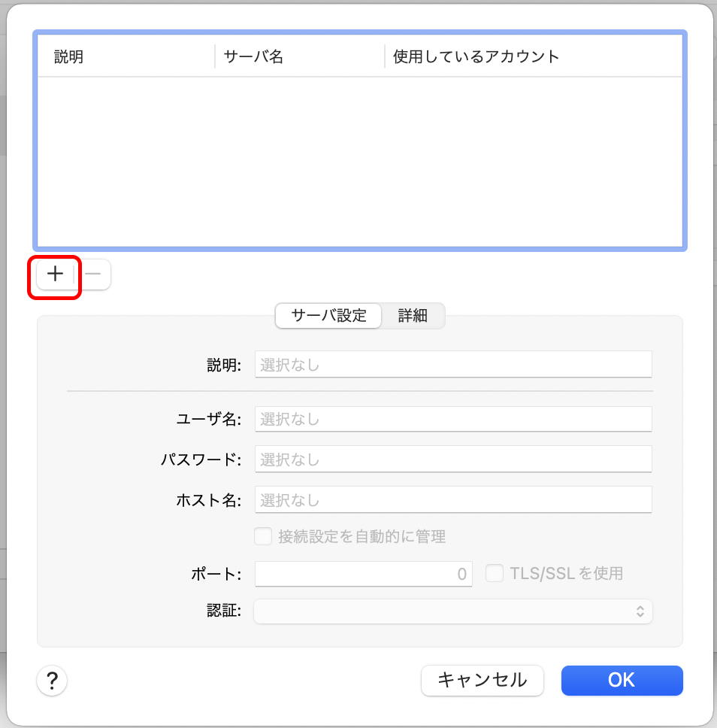Click the + button to add a server
The image size is (717, 728).
pyautogui.click(x=54, y=275)
